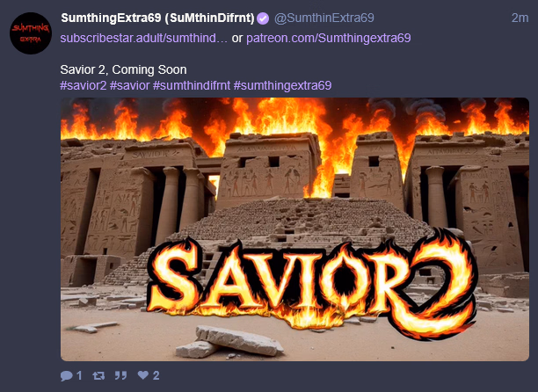
Task: Click the reply speech bubble icon
Action: [x=66, y=376]
